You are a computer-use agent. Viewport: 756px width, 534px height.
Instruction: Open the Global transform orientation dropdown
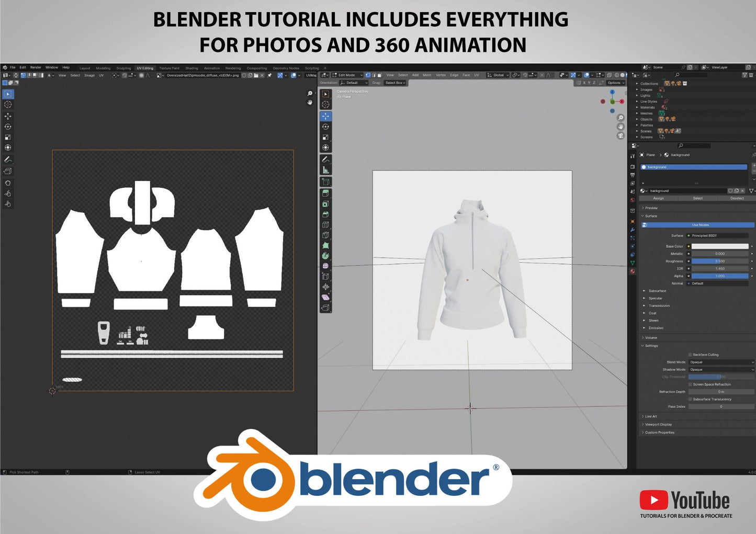click(498, 75)
